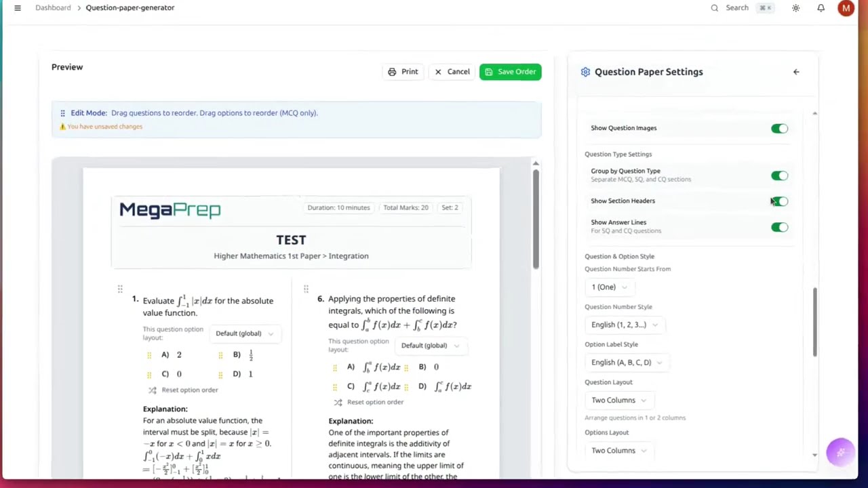
Task: Click Question-paper-generator breadcrumb
Action: [x=130, y=7]
